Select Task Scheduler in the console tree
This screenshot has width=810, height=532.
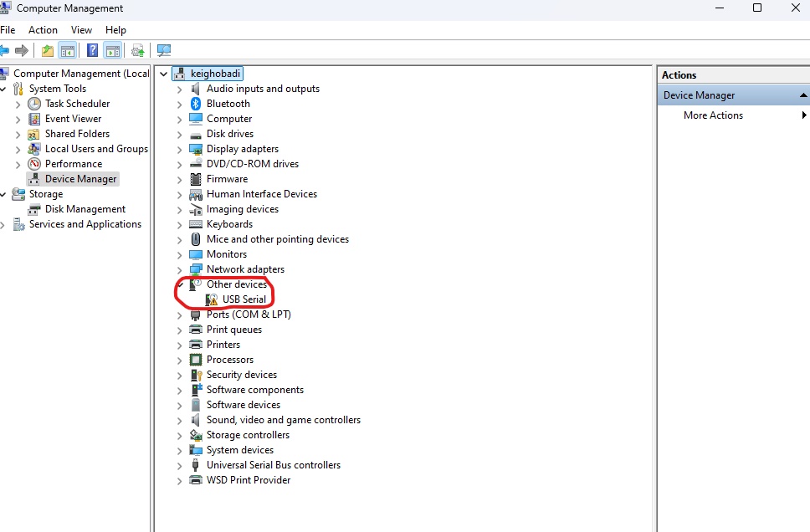click(77, 104)
